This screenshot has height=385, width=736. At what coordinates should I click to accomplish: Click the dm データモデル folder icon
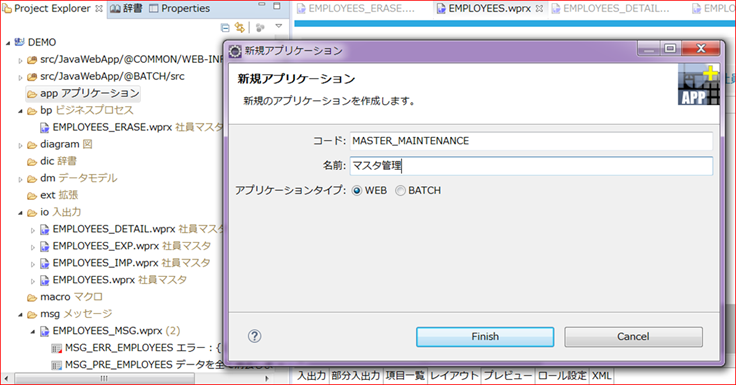[32, 179]
